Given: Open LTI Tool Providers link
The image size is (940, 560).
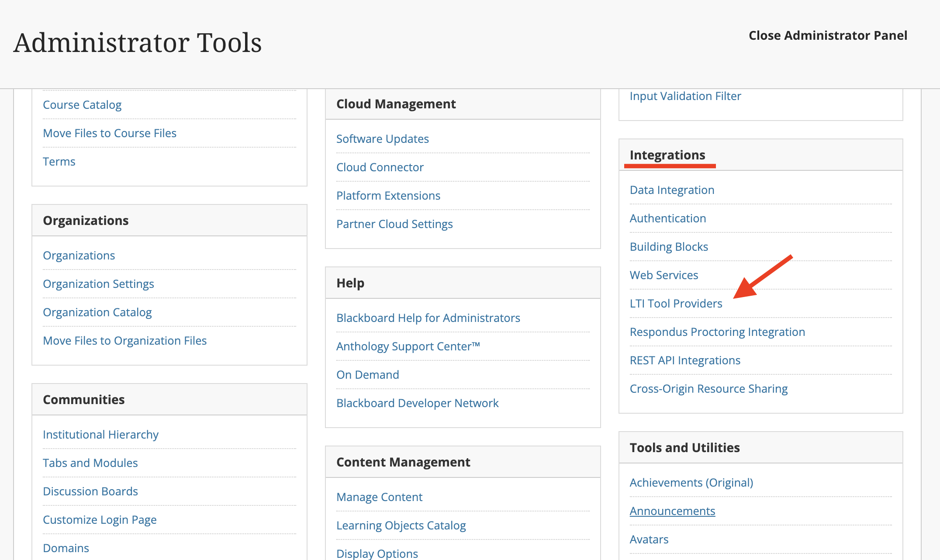Looking at the screenshot, I should point(676,304).
